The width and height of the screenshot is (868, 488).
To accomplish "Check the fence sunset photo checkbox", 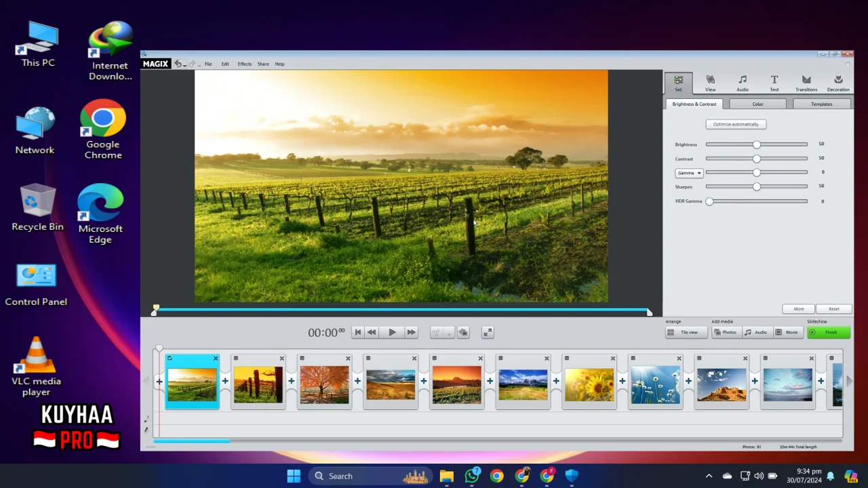I will click(236, 359).
